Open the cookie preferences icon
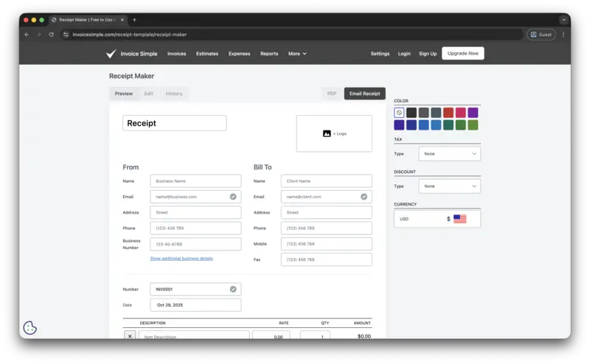The height and width of the screenshot is (364, 590). 29,328
